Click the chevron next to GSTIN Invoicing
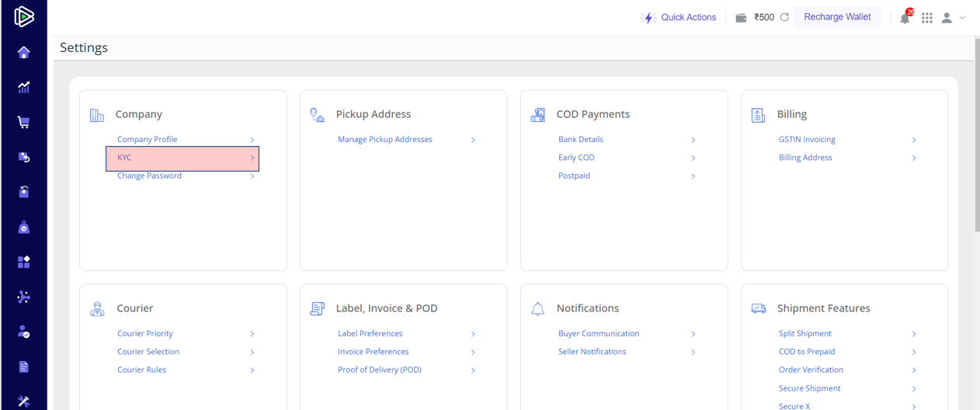This screenshot has width=980, height=410. (914, 140)
